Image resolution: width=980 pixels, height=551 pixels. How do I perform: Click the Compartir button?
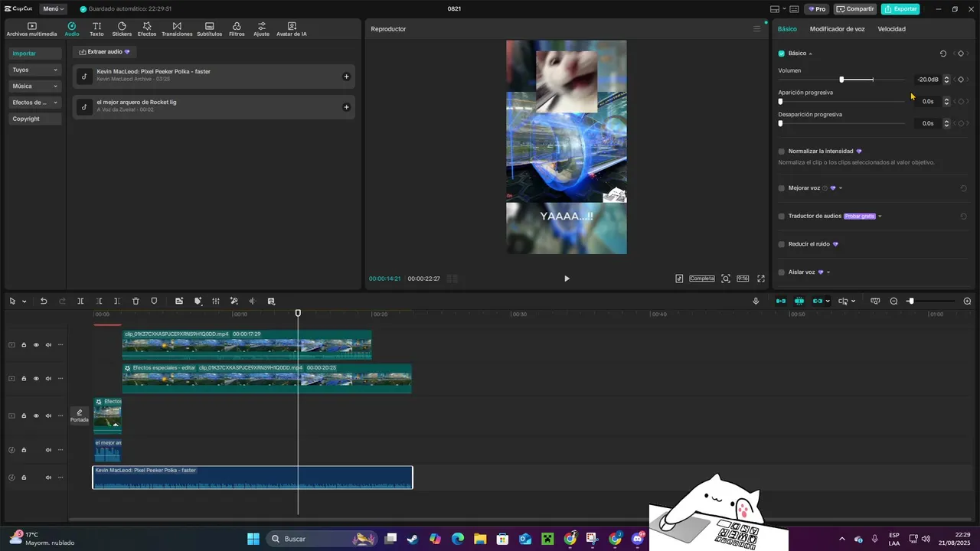855,9
